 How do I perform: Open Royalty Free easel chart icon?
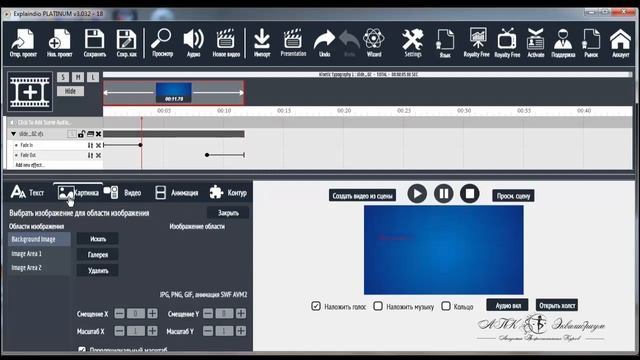[476, 42]
